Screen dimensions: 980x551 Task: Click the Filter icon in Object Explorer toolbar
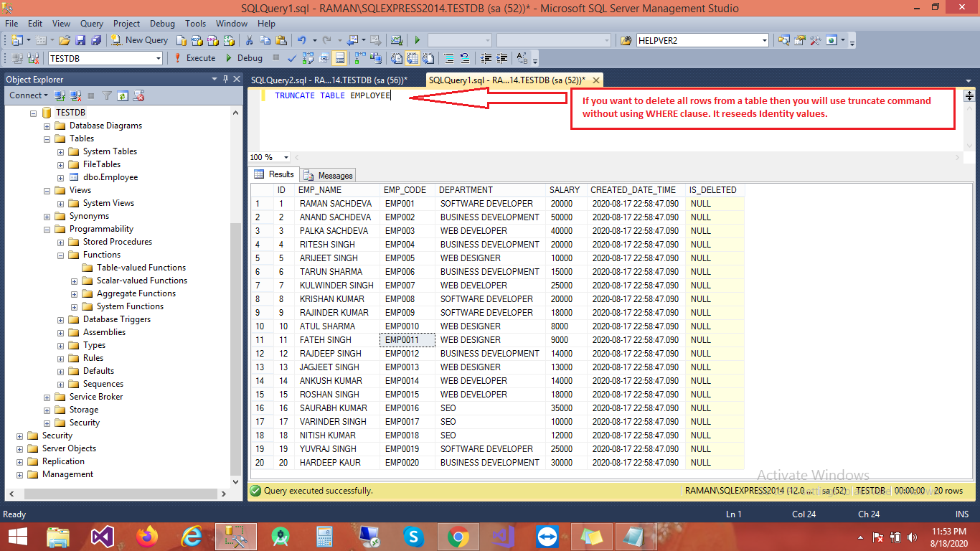pos(108,95)
